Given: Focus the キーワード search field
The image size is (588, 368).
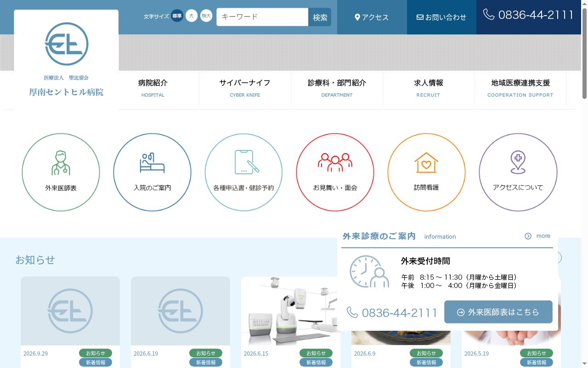Looking at the screenshot, I should coord(262,17).
